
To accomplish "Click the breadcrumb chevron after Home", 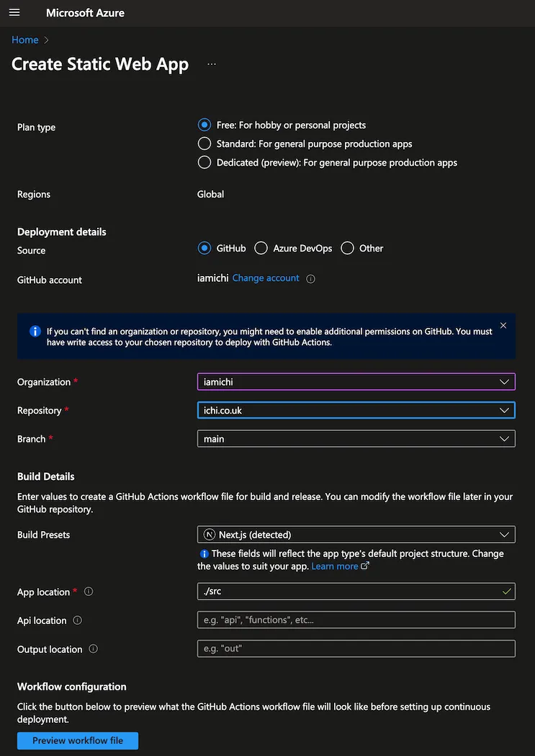I will (46, 40).
